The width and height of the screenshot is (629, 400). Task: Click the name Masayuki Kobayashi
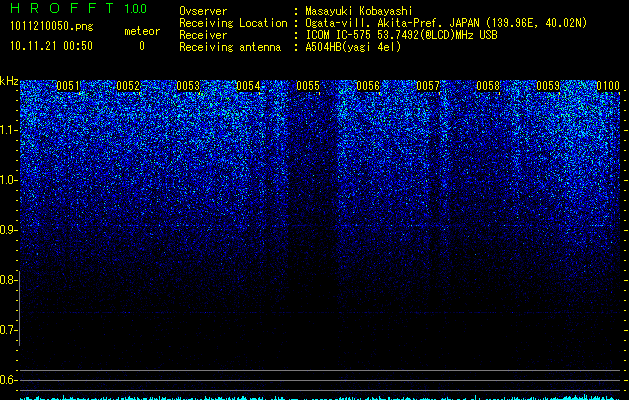point(359,11)
